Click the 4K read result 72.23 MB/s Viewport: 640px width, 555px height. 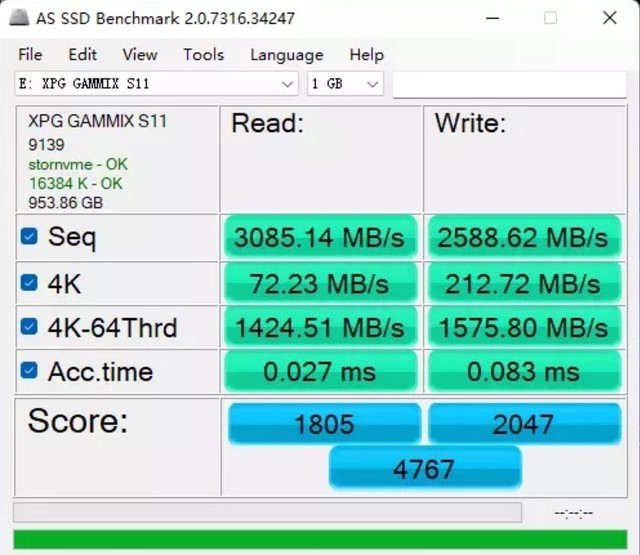coord(320,284)
